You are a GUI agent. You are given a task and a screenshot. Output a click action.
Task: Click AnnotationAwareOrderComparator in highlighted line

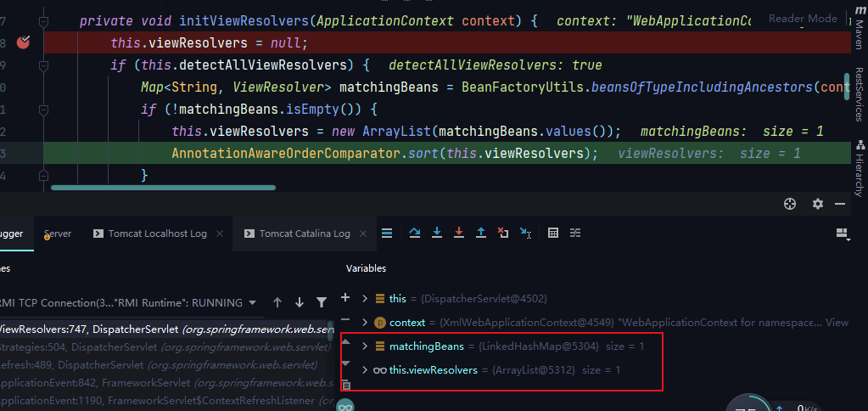pos(285,154)
